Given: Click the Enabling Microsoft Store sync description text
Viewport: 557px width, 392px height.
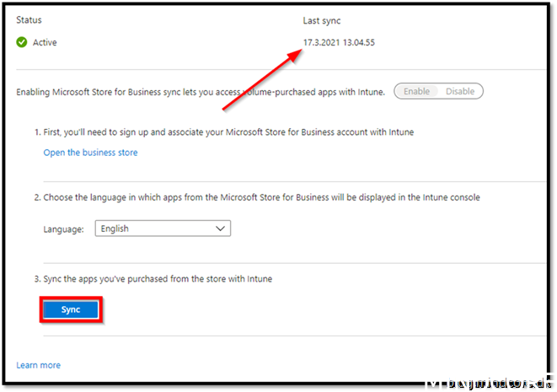Looking at the screenshot, I should point(201,91).
